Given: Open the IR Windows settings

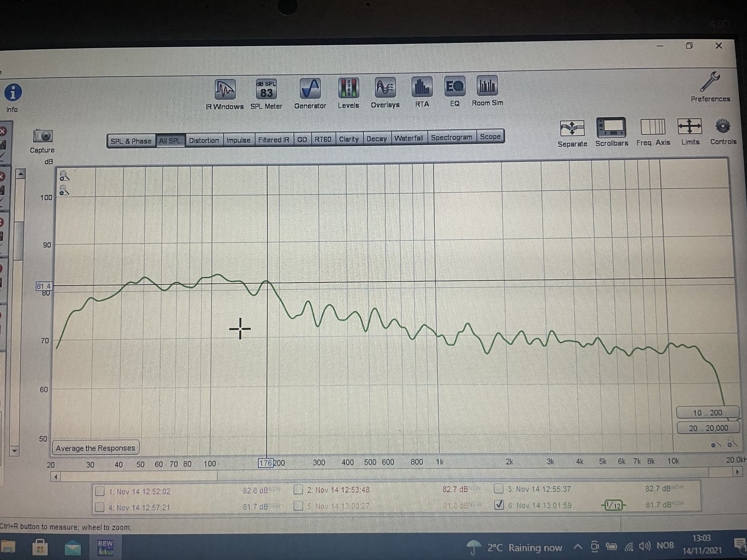Looking at the screenshot, I should point(225,94).
